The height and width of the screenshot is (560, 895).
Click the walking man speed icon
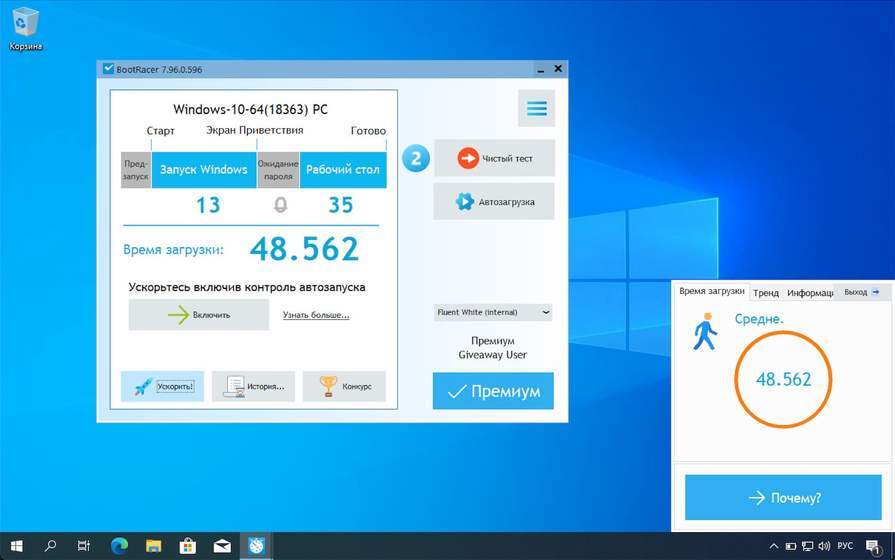point(705,331)
